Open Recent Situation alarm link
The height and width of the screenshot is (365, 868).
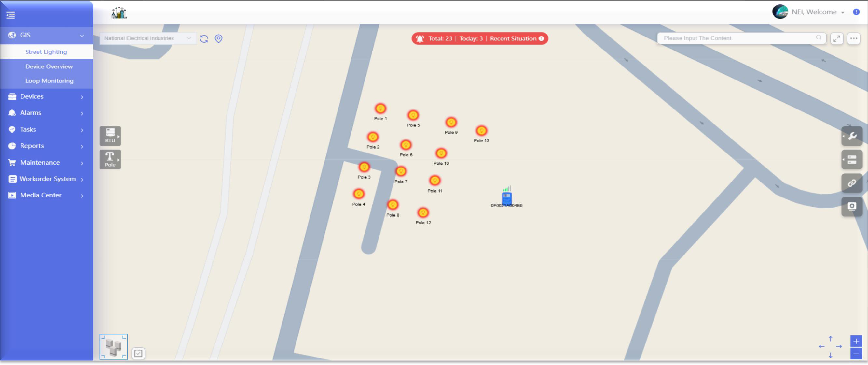pyautogui.click(x=513, y=38)
